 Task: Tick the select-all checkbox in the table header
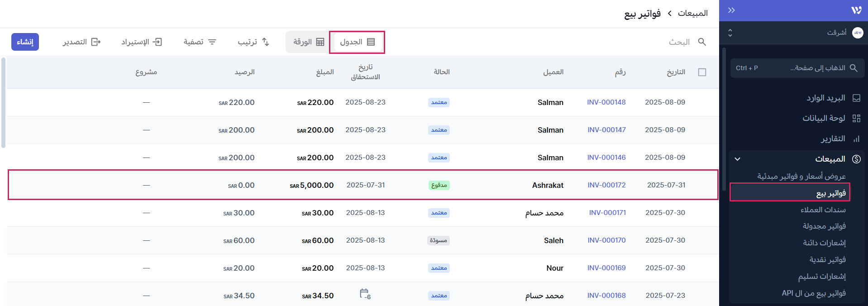pos(702,72)
